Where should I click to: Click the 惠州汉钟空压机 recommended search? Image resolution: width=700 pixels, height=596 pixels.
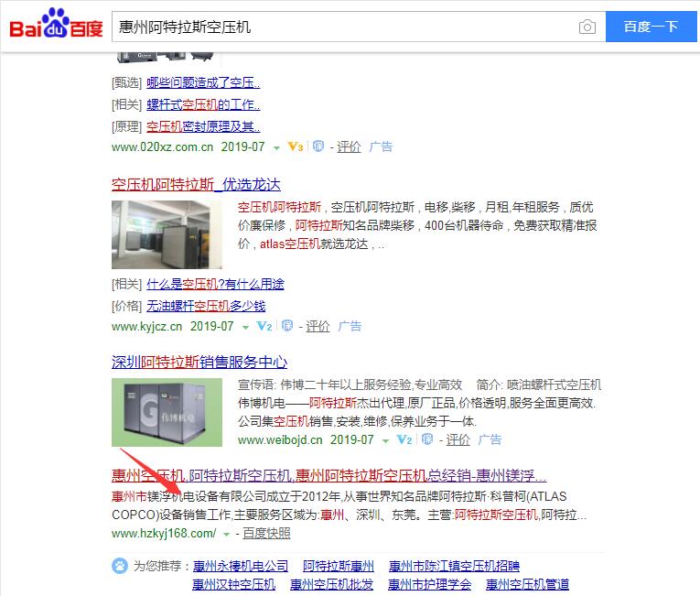[233, 584]
